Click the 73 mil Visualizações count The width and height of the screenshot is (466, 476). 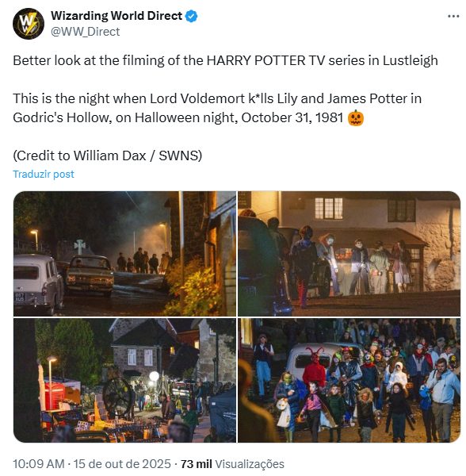tap(232, 464)
